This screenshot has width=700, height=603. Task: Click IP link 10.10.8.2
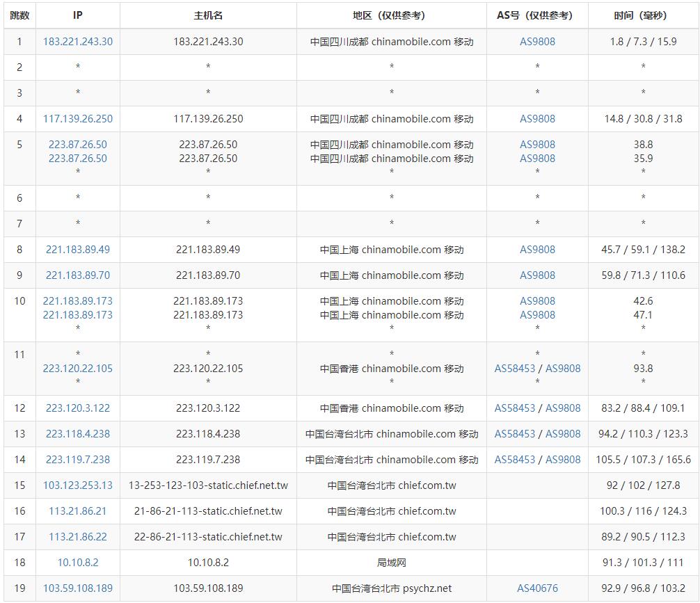pos(78,563)
